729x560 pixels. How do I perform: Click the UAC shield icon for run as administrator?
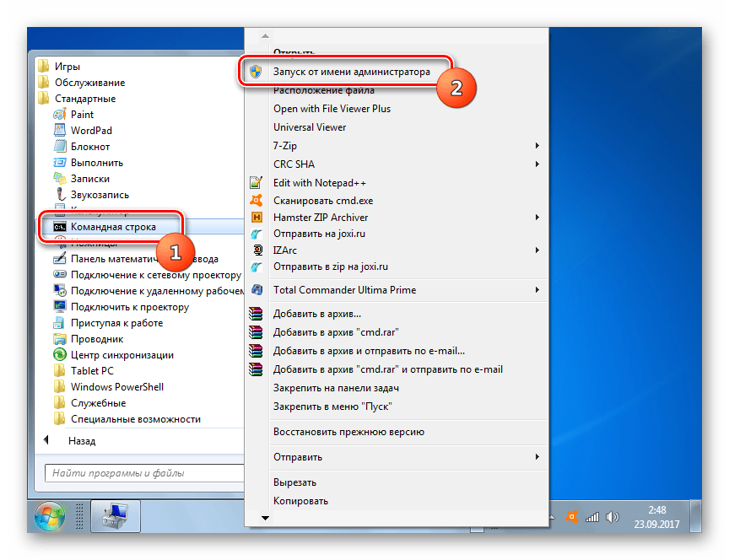(x=256, y=72)
